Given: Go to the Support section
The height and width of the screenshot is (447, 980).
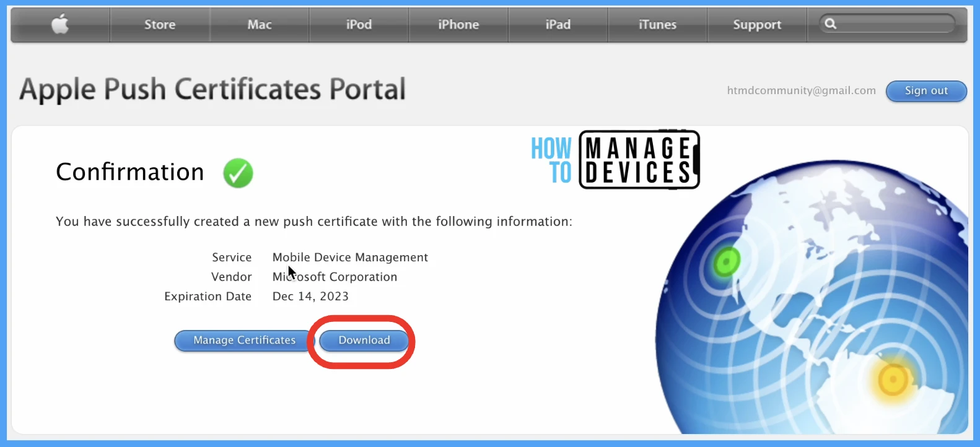Looking at the screenshot, I should click(757, 25).
